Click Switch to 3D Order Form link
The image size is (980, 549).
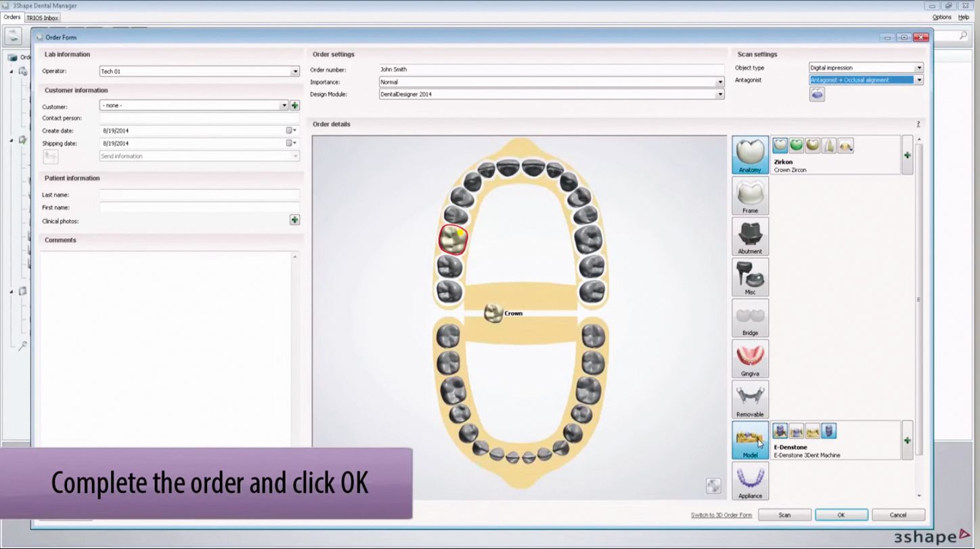click(x=721, y=515)
